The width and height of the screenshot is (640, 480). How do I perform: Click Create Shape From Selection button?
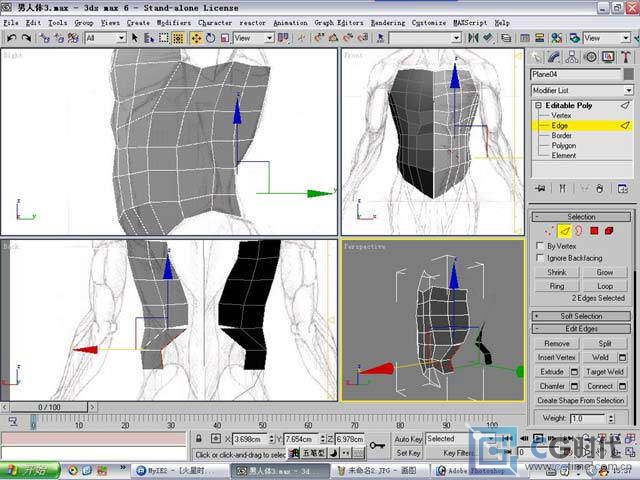[581, 400]
